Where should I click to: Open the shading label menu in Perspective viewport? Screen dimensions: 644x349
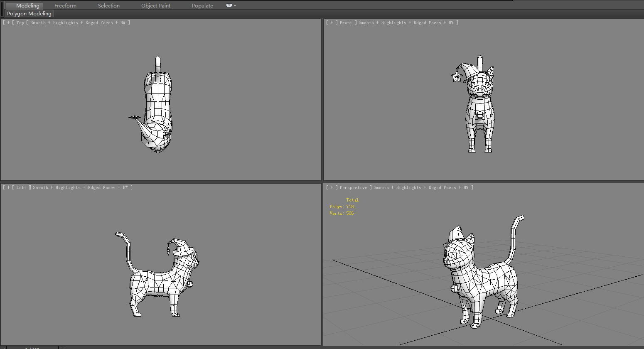tap(423, 187)
